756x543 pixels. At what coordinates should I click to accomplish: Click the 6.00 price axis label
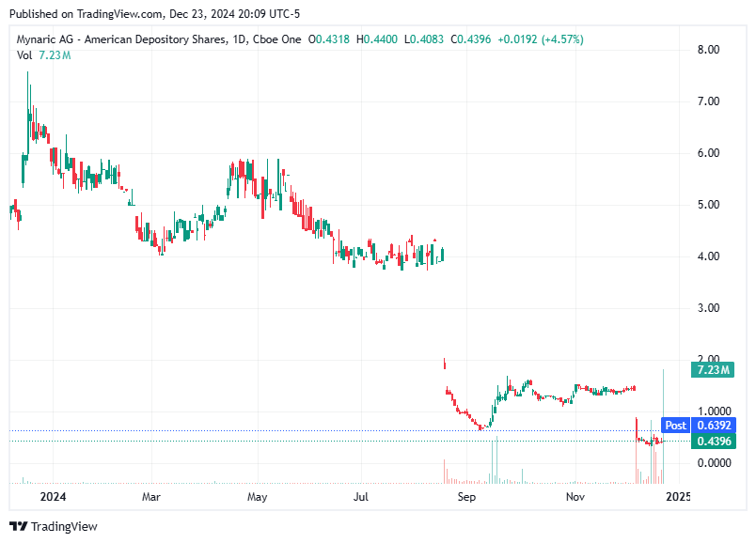[708, 153]
